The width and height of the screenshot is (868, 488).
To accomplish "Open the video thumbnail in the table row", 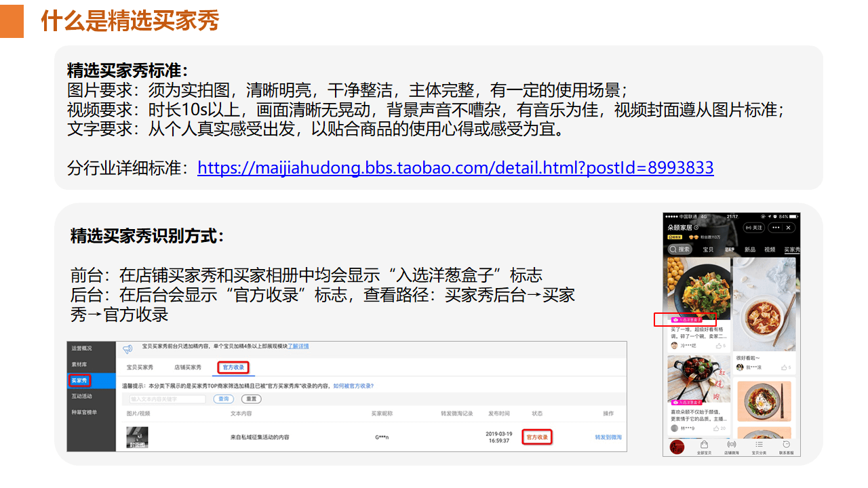I will coord(138,437).
